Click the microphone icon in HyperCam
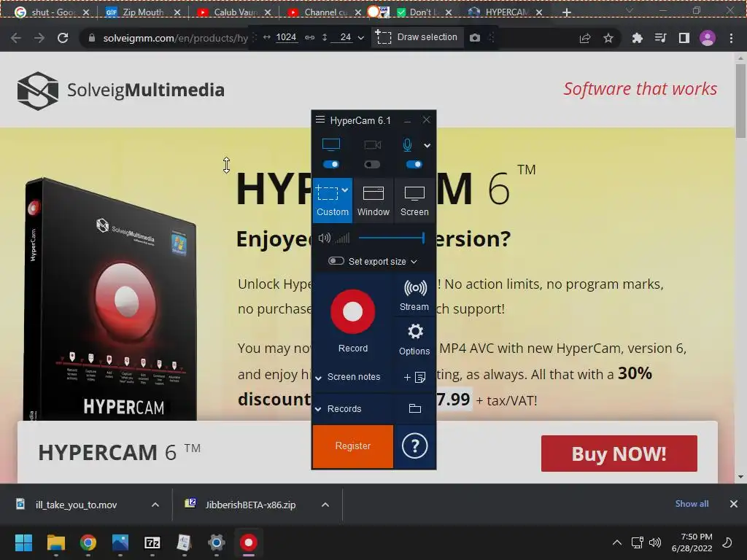747x560 pixels. pos(407,145)
